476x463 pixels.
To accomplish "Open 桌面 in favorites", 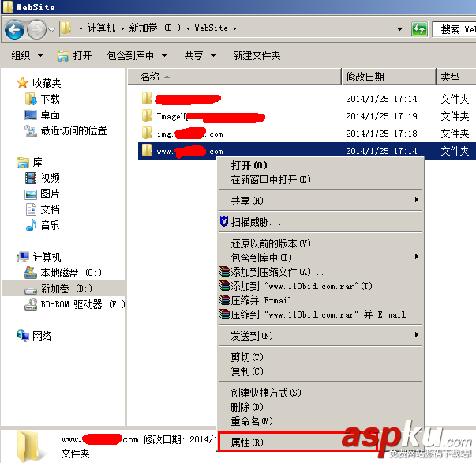I will [43, 115].
